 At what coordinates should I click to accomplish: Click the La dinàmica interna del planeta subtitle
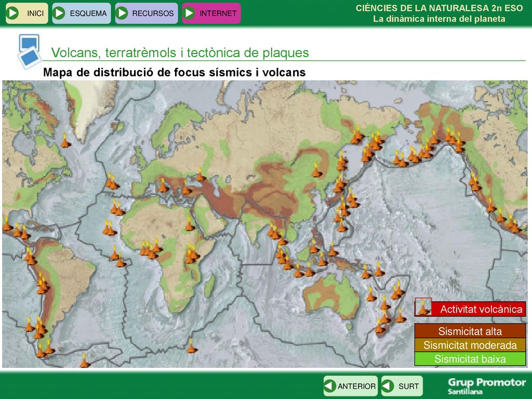coord(439,19)
